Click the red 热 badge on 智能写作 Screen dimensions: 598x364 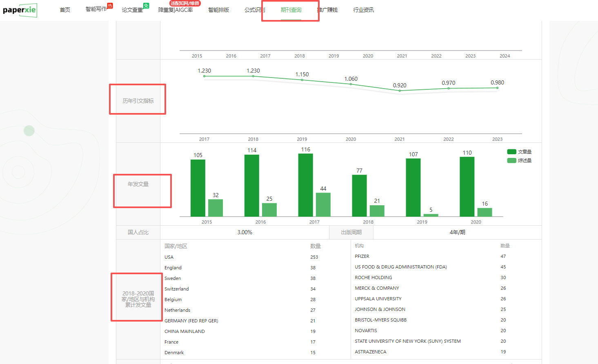[x=110, y=6]
